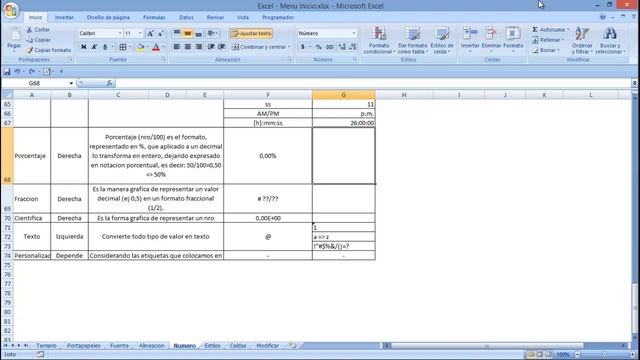Apply accounting currency $ format
Viewport: 640px width, 360px height.
tap(302, 47)
